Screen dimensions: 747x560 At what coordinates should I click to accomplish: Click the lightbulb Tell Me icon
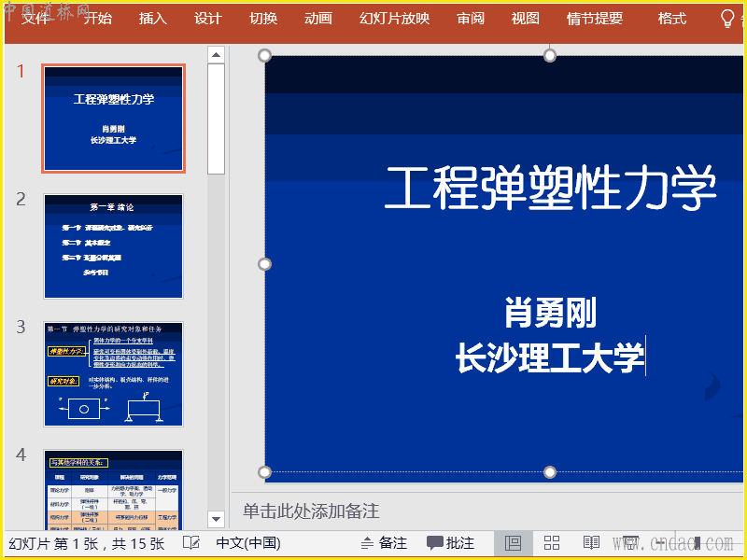(x=727, y=19)
